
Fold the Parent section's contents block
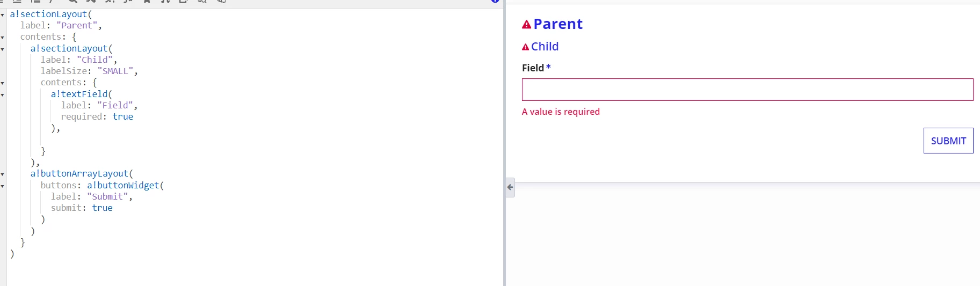3,37
